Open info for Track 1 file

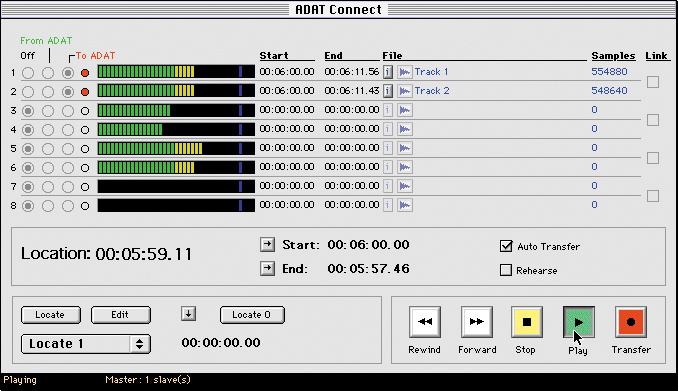pyautogui.click(x=388, y=72)
